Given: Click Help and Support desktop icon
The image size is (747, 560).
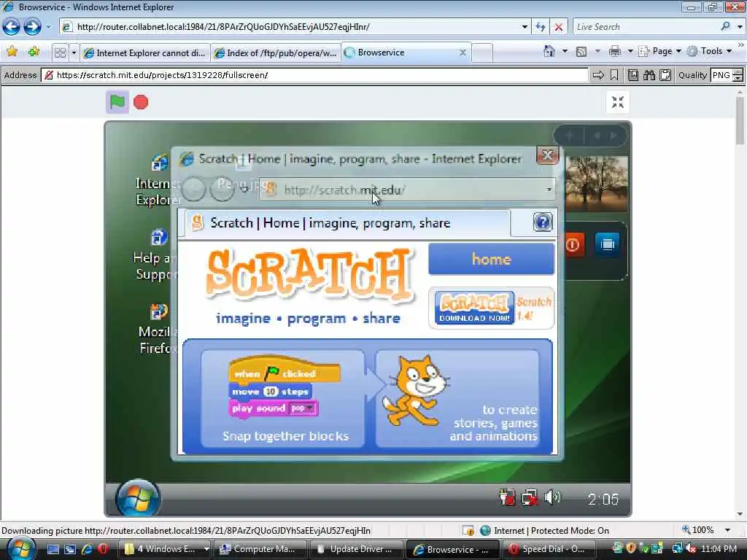Looking at the screenshot, I should (x=155, y=254).
